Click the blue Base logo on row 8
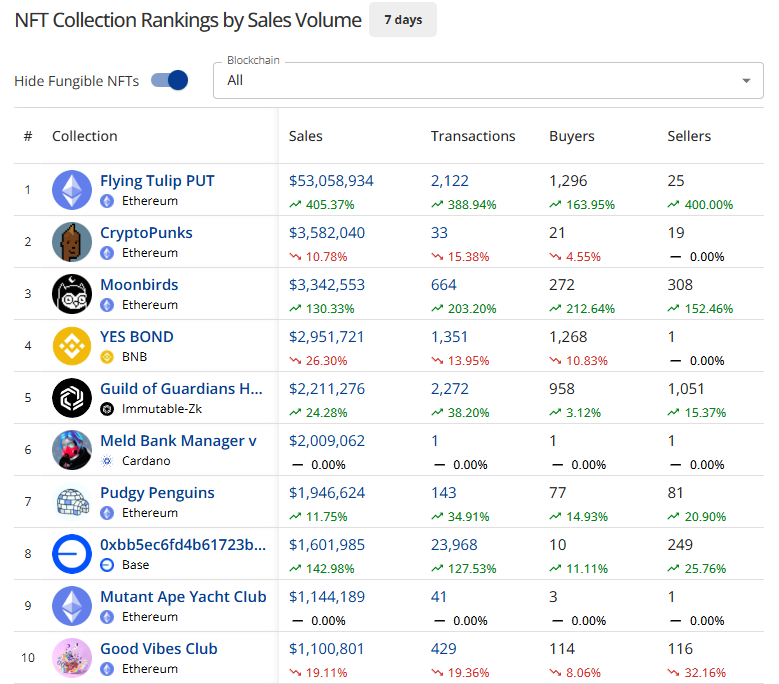This screenshot has height=684, width=779. (x=72, y=554)
